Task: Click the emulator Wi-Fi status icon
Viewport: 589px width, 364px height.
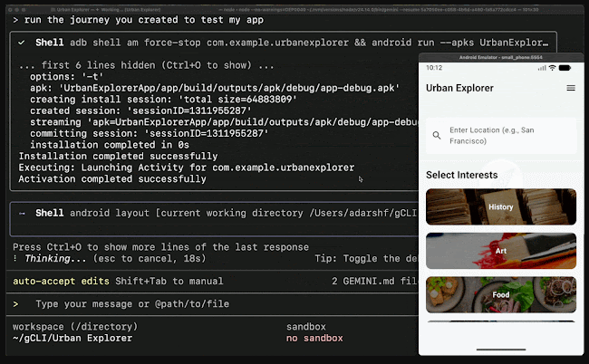Action: tap(551, 68)
